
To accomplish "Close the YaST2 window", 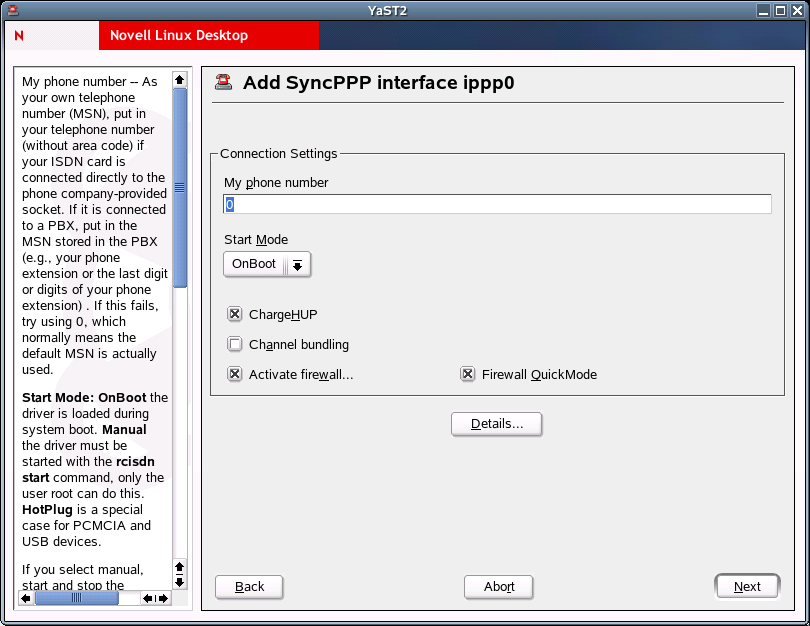I will 797,10.
